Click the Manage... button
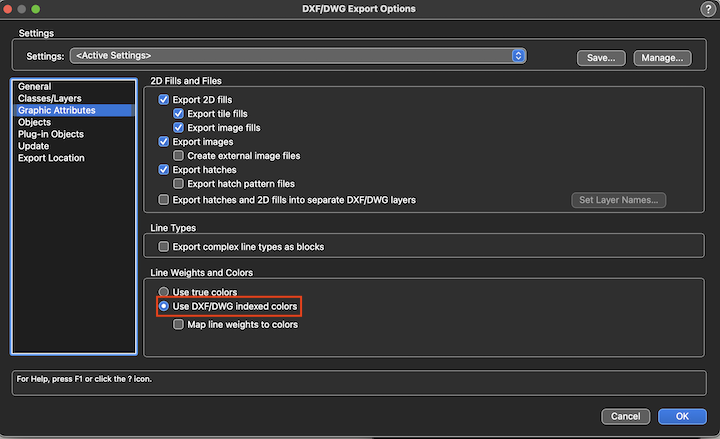The width and height of the screenshot is (720, 439). 662,58
